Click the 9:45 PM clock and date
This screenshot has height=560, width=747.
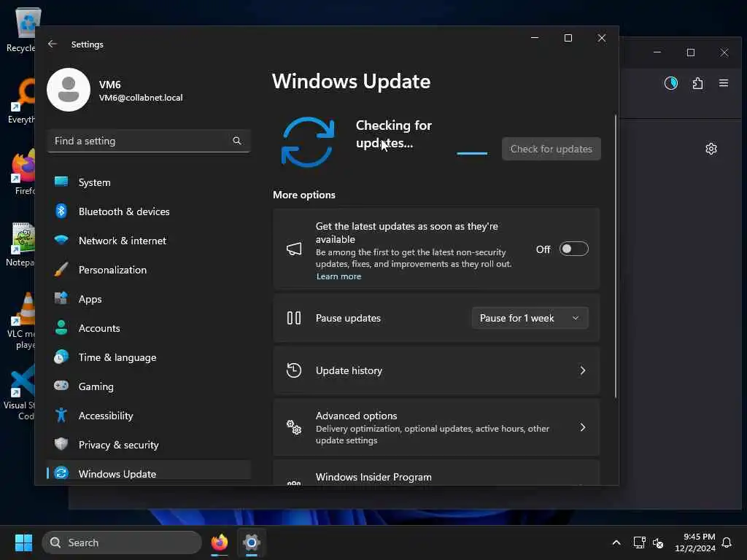click(695, 542)
